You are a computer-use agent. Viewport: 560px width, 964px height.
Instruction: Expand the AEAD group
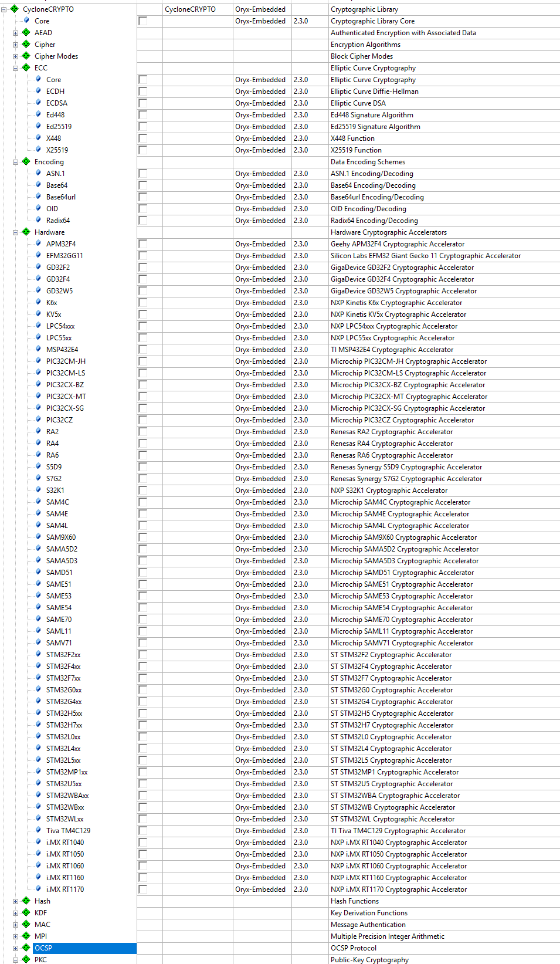(x=16, y=33)
